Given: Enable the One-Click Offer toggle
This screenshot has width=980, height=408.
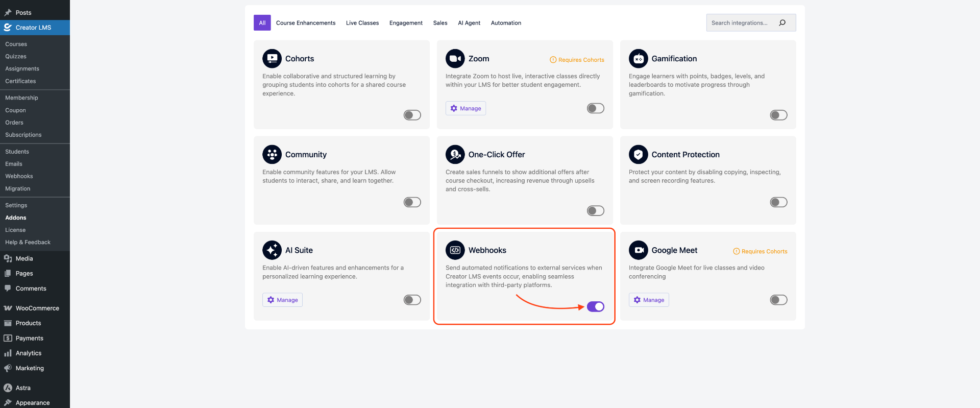Looking at the screenshot, I should click(x=596, y=211).
